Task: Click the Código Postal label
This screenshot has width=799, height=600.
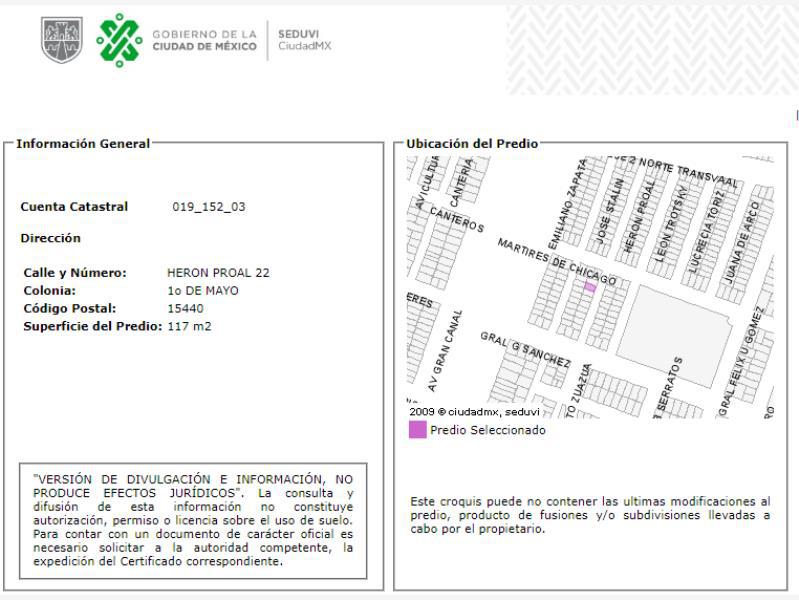Action: pyautogui.click(x=70, y=308)
